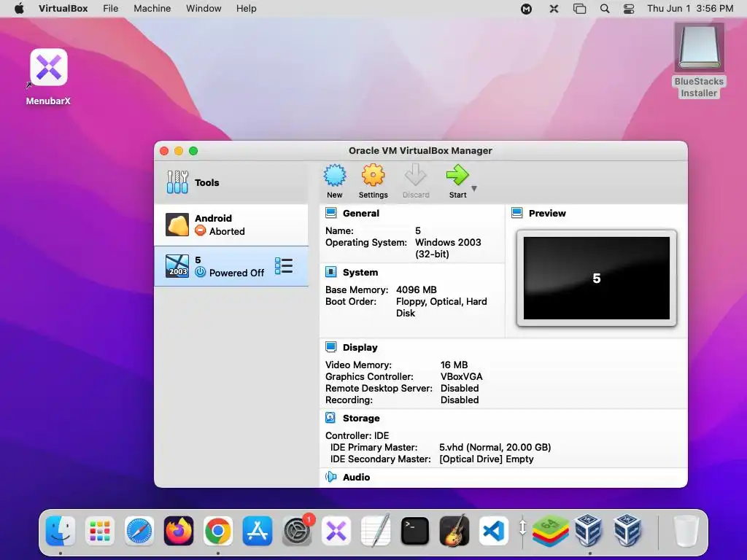Open Launchpad from the Dock
The height and width of the screenshot is (560, 747).
(99, 531)
